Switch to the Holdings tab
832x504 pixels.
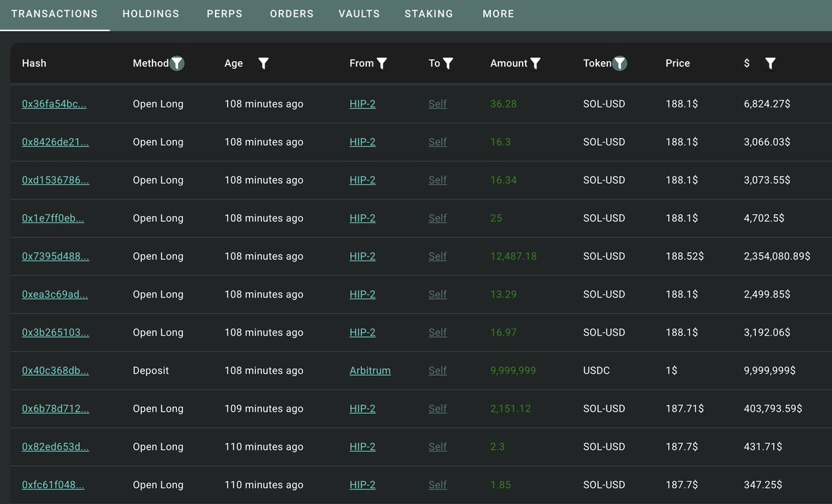tap(150, 14)
